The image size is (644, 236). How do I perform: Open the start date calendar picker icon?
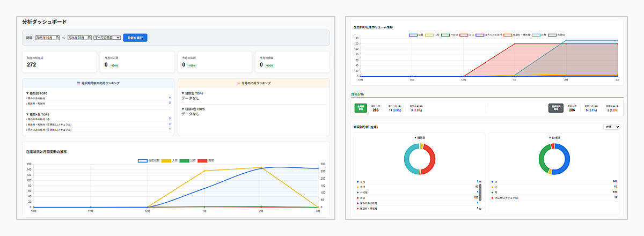(57, 38)
